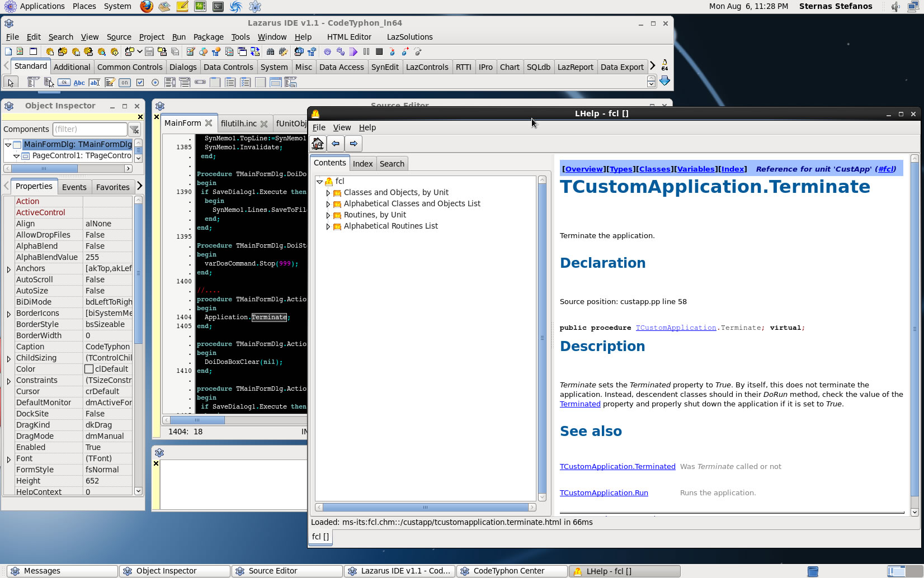The width and height of the screenshot is (924, 578).
Task: Click the purple Run arrow icon
Action: [353, 51]
